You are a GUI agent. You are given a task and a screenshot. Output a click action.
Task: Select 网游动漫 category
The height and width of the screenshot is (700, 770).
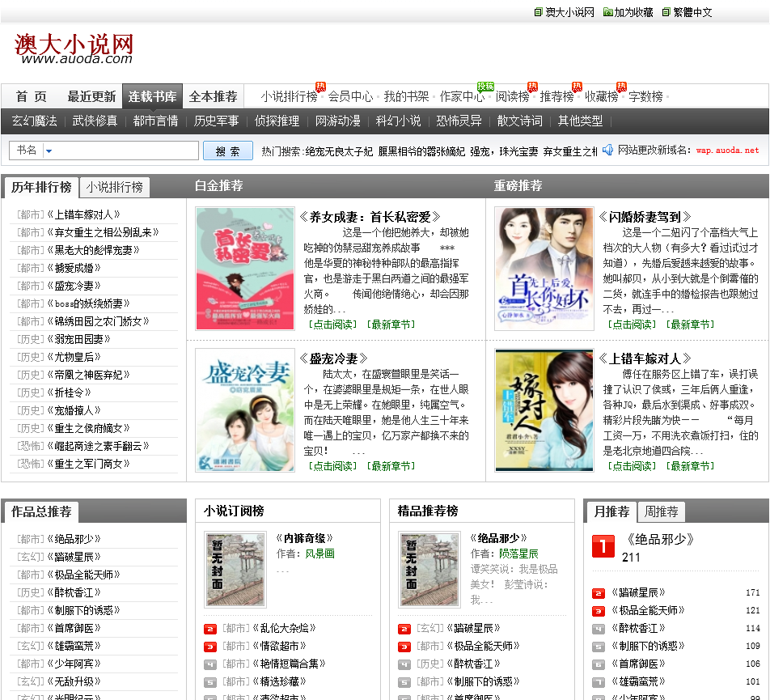[x=338, y=121]
